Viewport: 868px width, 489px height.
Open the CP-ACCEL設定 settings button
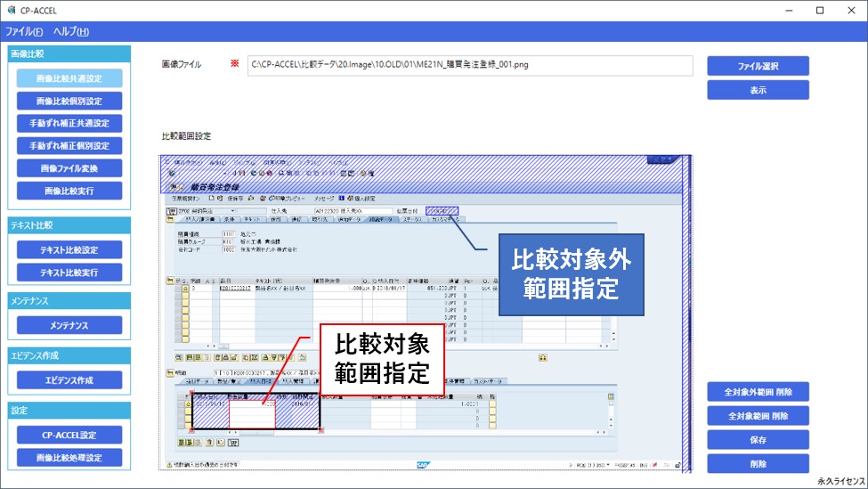[69, 435]
